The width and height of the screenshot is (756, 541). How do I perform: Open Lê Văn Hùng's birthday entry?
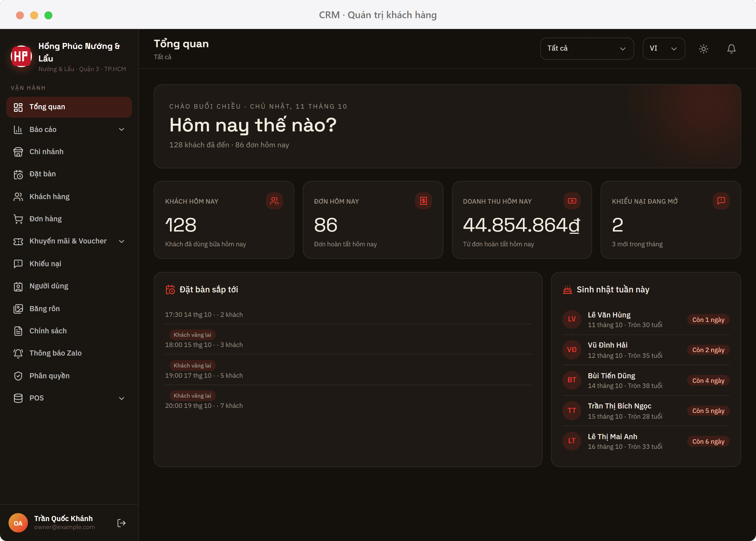click(646, 319)
